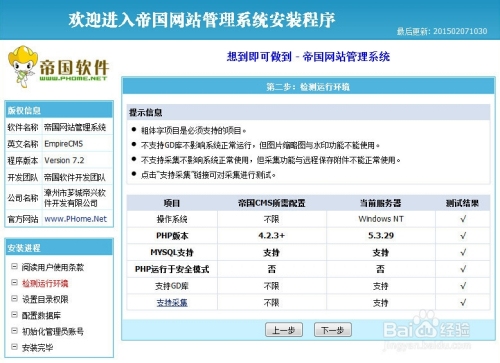Click checkmark result in 支持采集 row

click(463, 303)
